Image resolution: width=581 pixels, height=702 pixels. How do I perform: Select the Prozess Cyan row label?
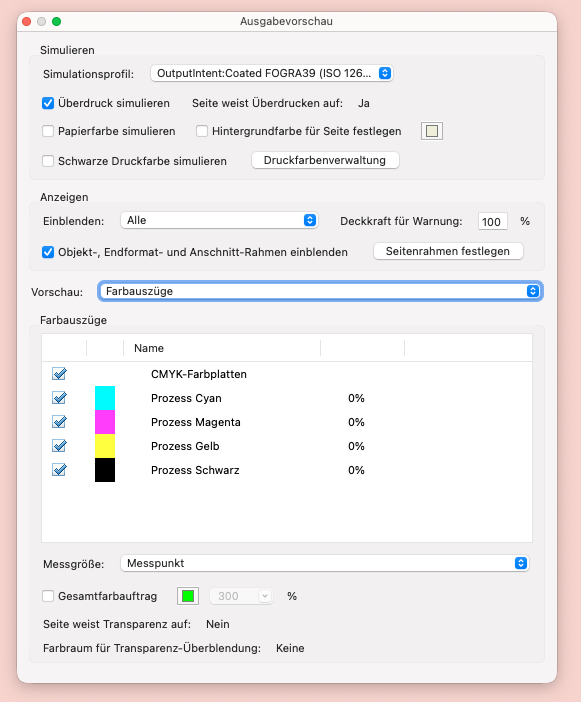click(x=186, y=398)
